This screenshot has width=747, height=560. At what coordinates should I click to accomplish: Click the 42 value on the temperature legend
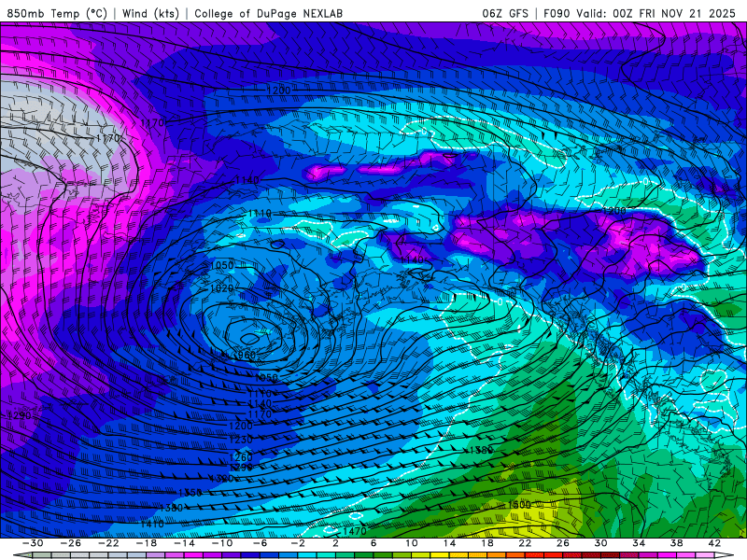(714, 543)
